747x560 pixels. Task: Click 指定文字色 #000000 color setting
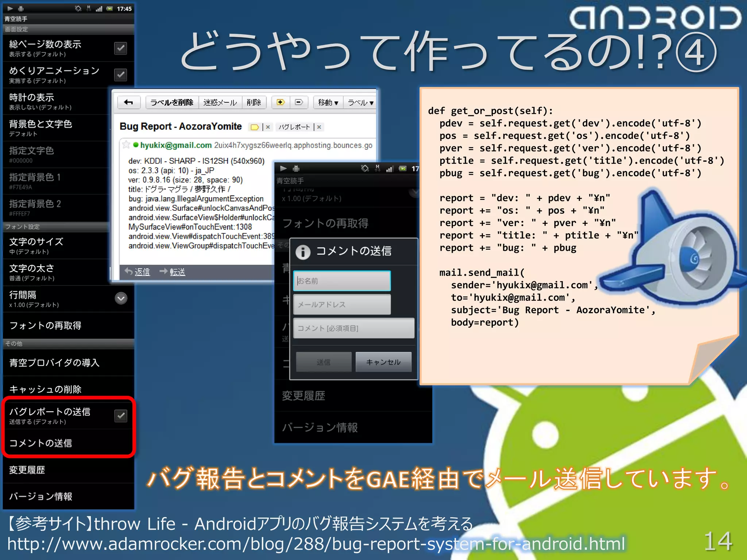pyautogui.click(x=57, y=155)
